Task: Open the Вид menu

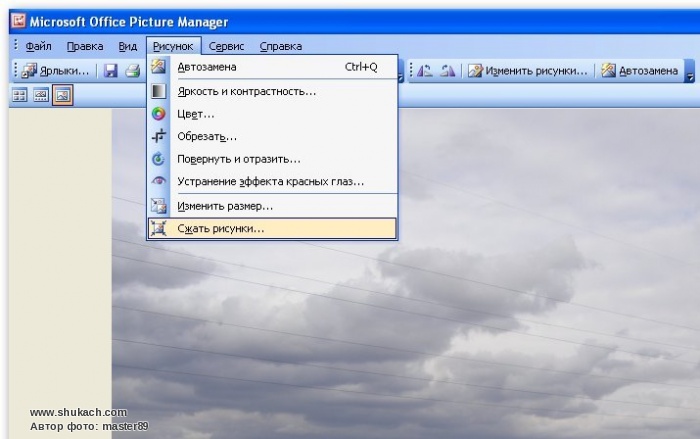Action: tap(128, 46)
